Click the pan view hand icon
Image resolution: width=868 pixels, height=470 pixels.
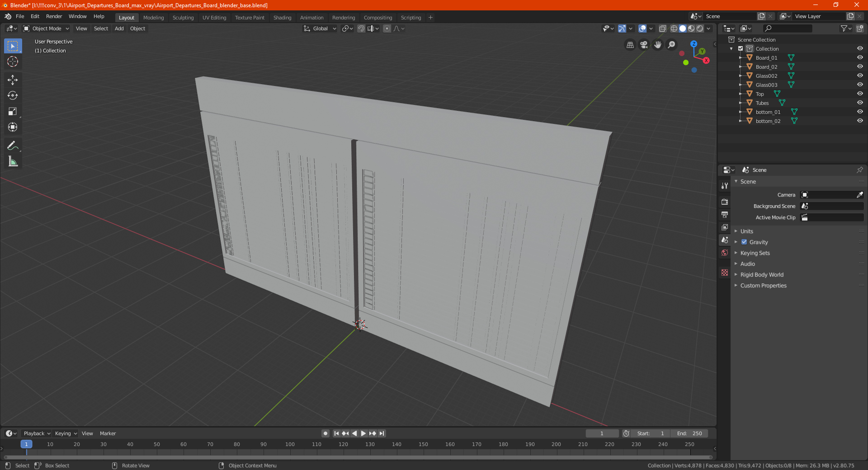658,45
